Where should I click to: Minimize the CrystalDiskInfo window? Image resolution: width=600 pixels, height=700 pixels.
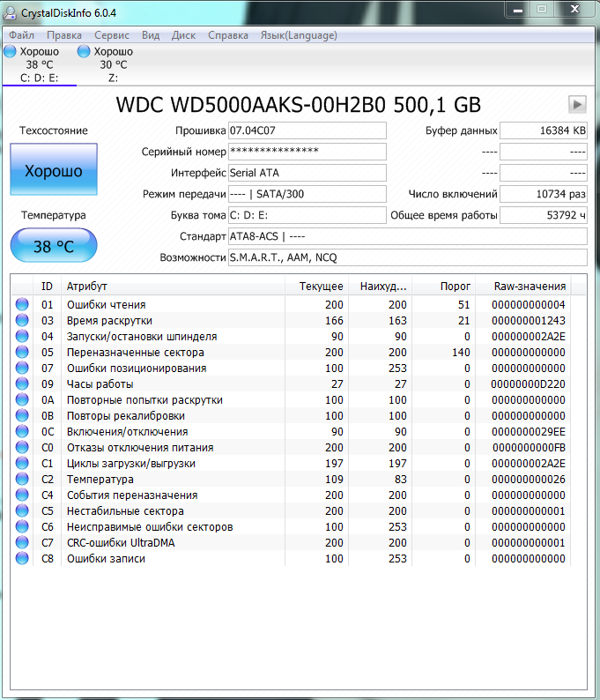click(518, 10)
